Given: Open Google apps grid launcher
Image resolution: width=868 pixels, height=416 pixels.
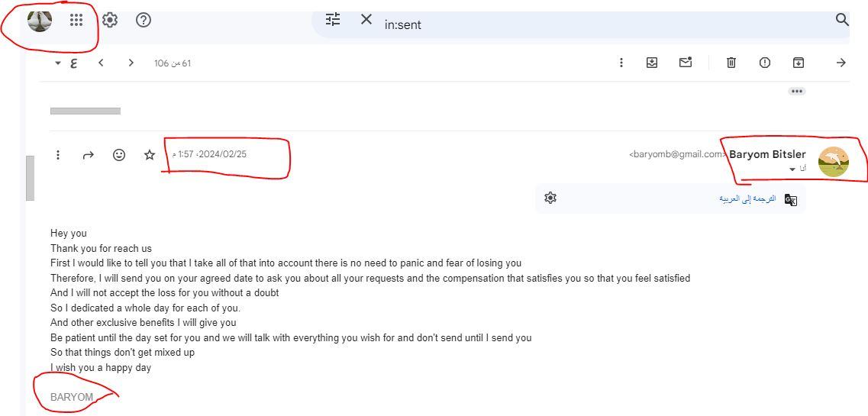Looking at the screenshot, I should pyautogui.click(x=76, y=21).
